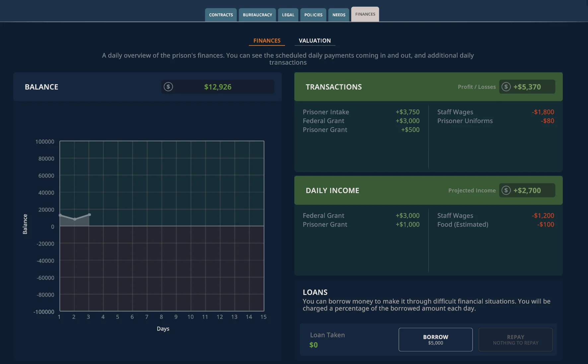Select the orange Finances sub-tab
Screen dimensions: 588x364
click(x=267, y=41)
